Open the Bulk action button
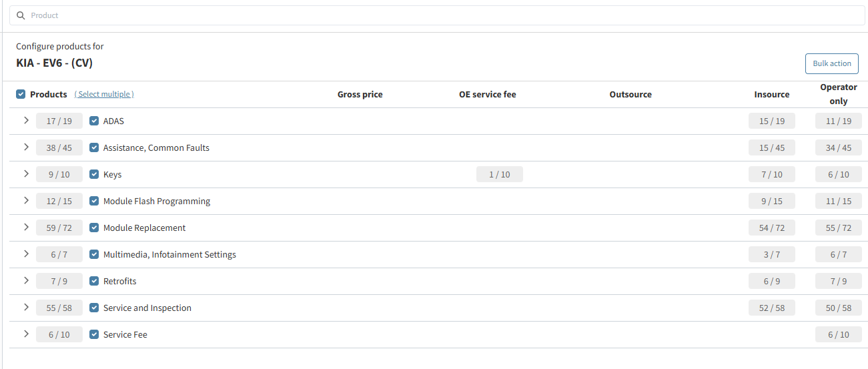Viewport: 868px width, 369px height. click(831, 63)
